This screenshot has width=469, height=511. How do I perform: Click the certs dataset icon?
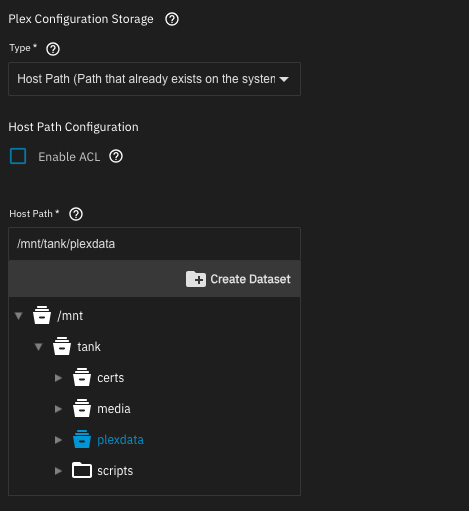click(82, 377)
